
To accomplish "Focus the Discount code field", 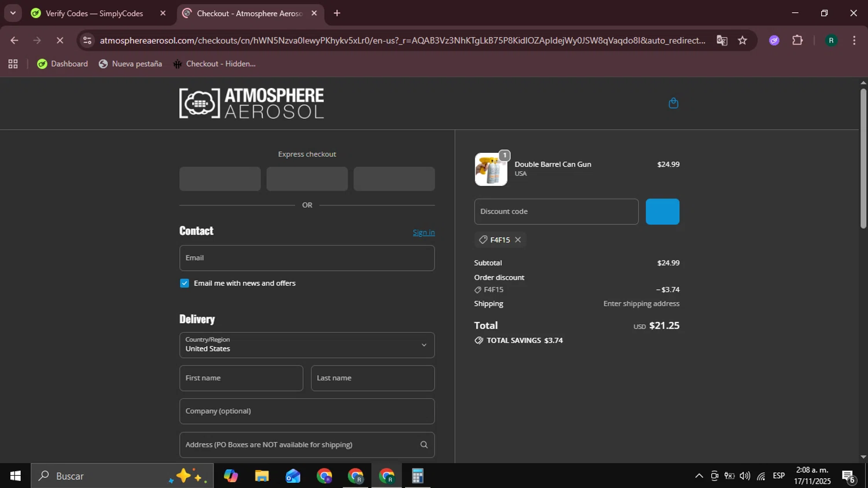I will (x=556, y=212).
